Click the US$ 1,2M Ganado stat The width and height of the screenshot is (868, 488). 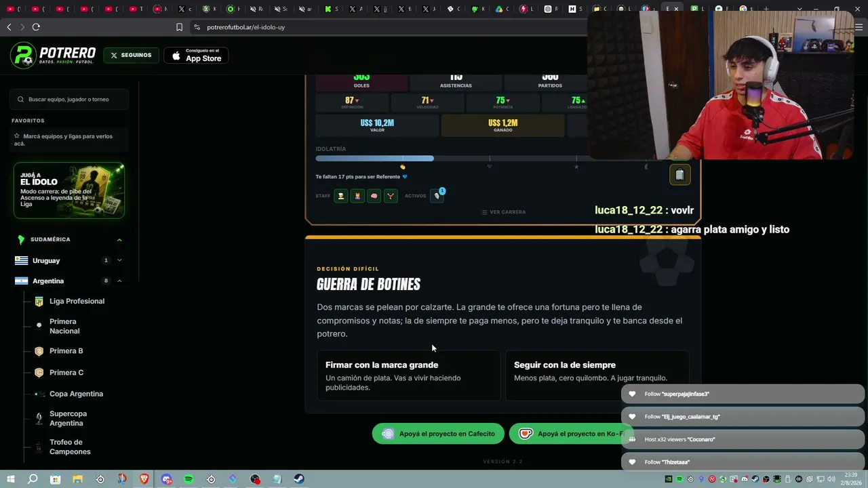click(502, 125)
